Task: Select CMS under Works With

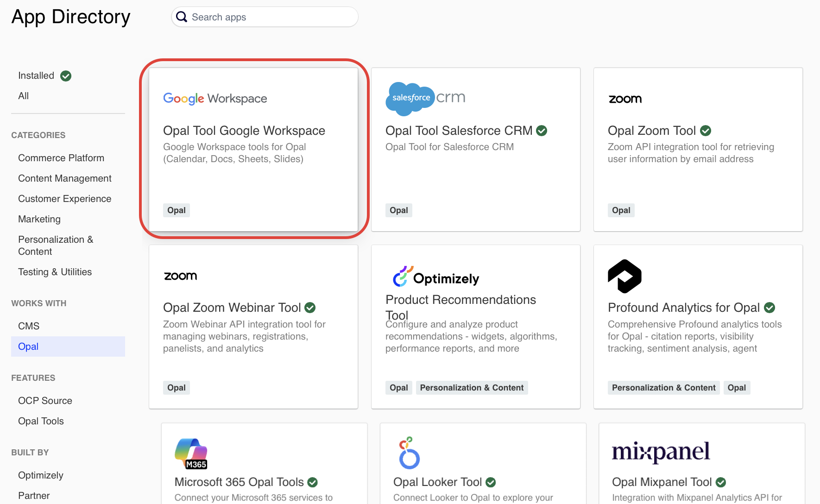Action: [x=29, y=326]
